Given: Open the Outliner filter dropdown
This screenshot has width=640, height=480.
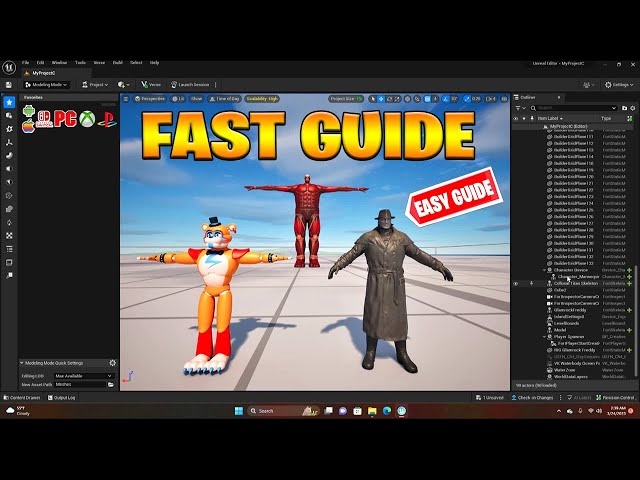Looking at the screenshot, I should click(x=520, y=108).
